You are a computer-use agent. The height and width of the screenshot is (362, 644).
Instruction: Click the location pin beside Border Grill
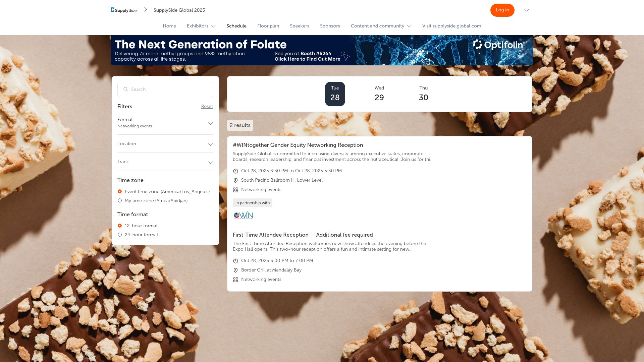(x=235, y=270)
